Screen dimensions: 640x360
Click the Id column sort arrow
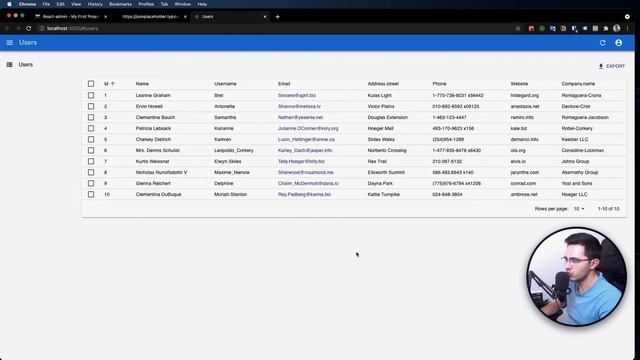[x=113, y=84]
